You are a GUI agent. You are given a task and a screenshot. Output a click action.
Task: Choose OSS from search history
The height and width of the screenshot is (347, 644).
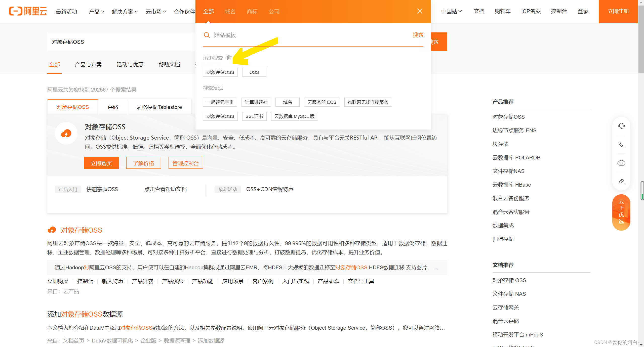[254, 72]
